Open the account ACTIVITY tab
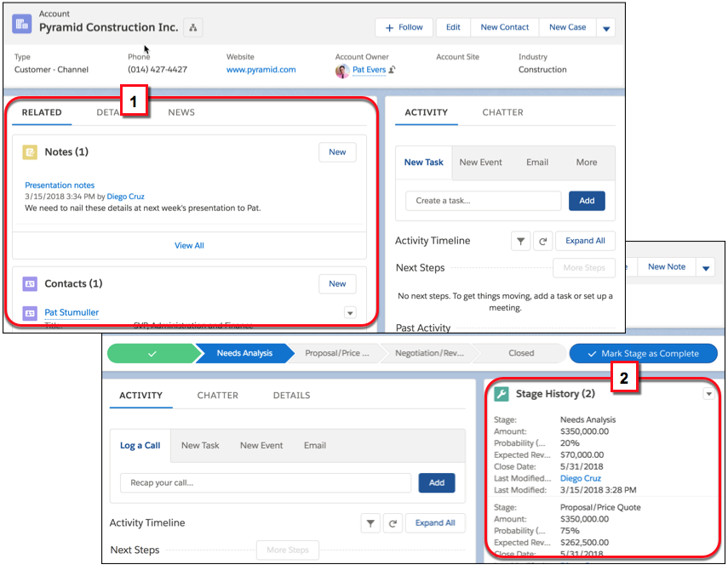The width and height of the screenshot is (728, 576). (x=427, y=112)
